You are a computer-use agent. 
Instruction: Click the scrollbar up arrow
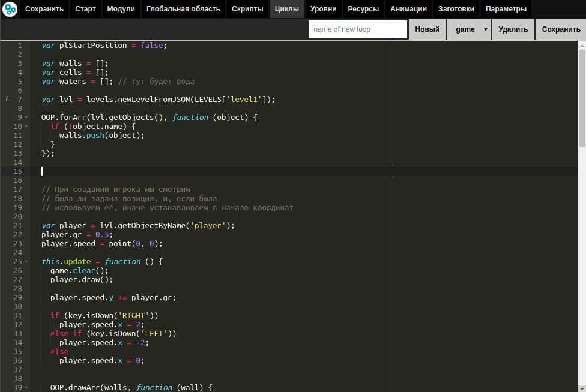pos(582,45)
